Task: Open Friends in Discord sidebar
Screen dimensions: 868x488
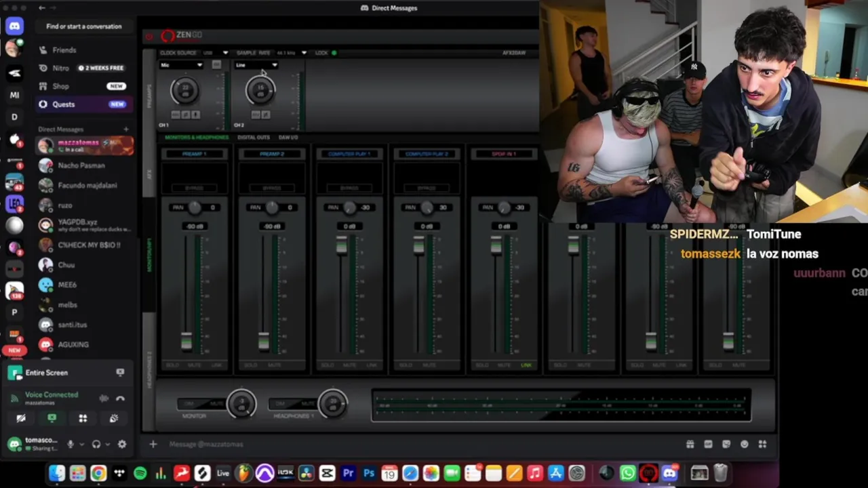Action: [x=84, y=50]
